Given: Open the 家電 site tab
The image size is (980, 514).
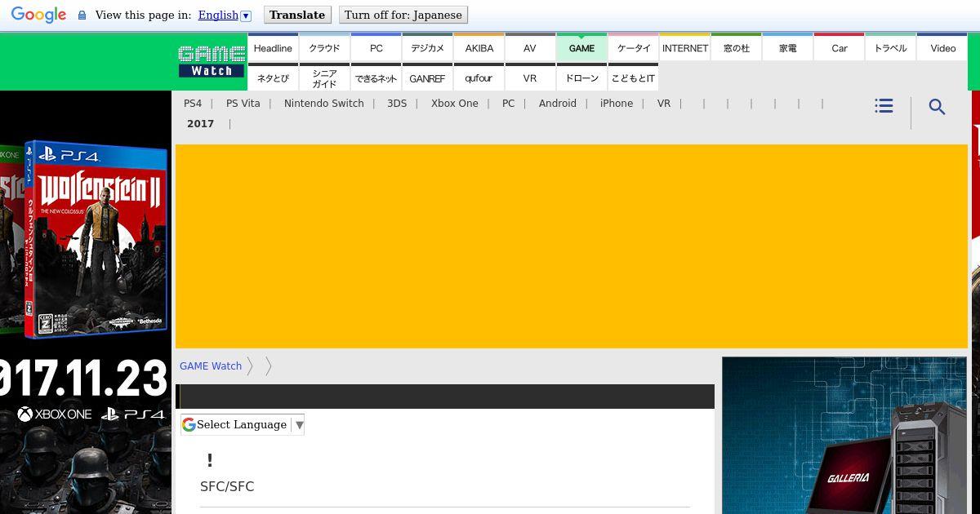Looking at the screenshot, I should pyautogui.click(x=787, y=47).
